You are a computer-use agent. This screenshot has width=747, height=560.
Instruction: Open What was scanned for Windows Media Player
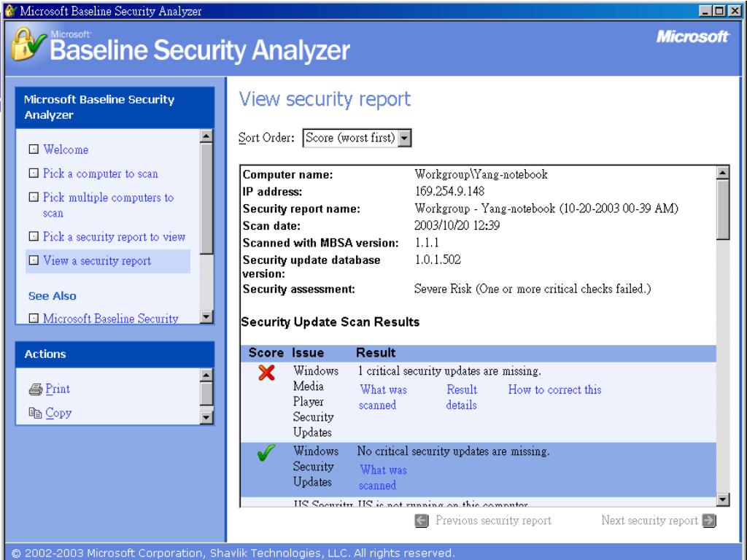tap(383, 397)
